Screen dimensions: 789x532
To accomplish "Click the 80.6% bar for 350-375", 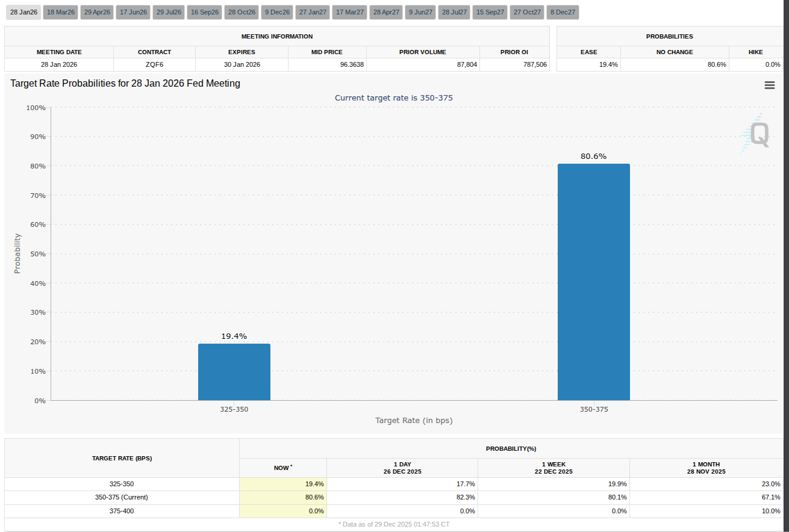I will pyautogui.click(x=593, y=282).
